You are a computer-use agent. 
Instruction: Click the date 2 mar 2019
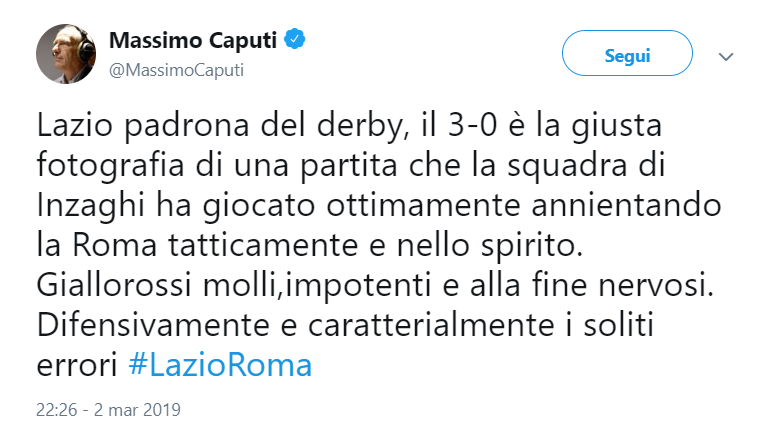[139, 410]
